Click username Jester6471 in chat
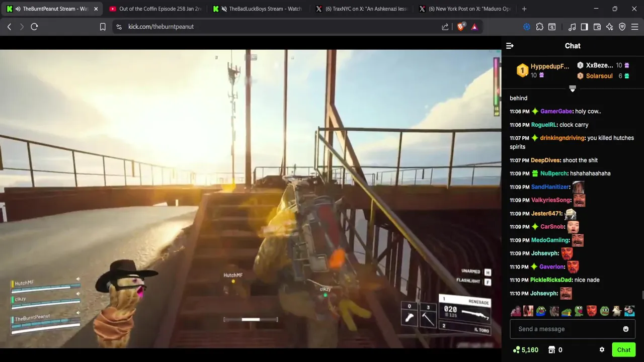The height and width of the screenshot is (362, 644). [x=546, y=214]
